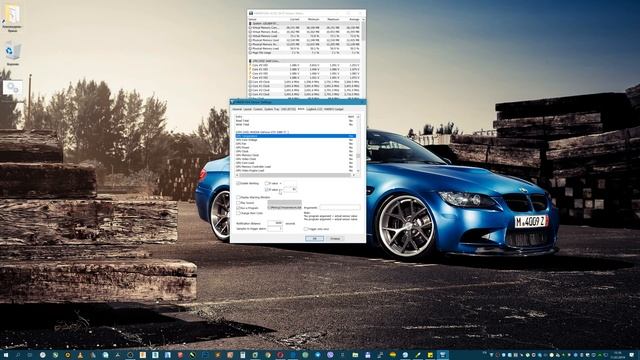Click the Run a Program path field
Viewport: 640px width, 360px height.
pyautogui.click(x=284, y=208)
